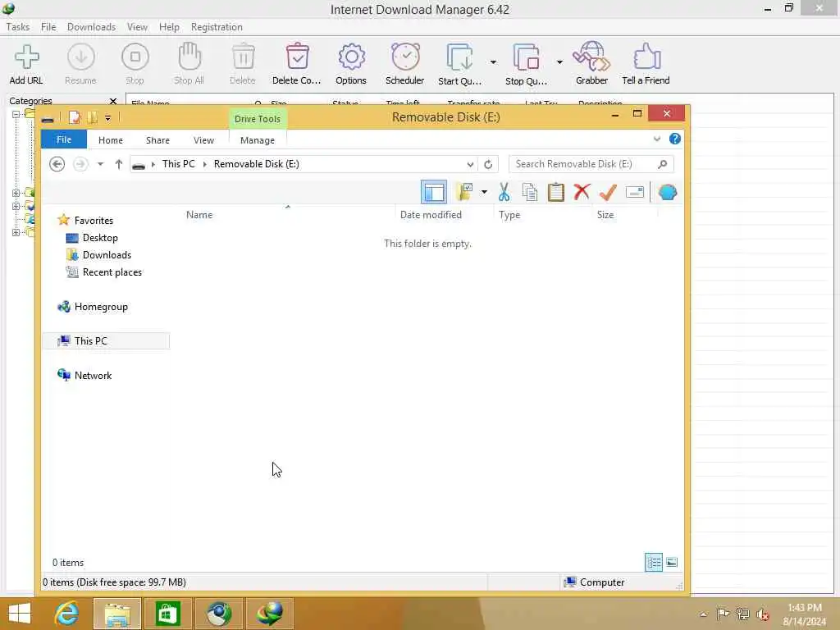Click the Tell a Friend thumbs-up icon
840x630 pixels.
[x=646, y=64]
